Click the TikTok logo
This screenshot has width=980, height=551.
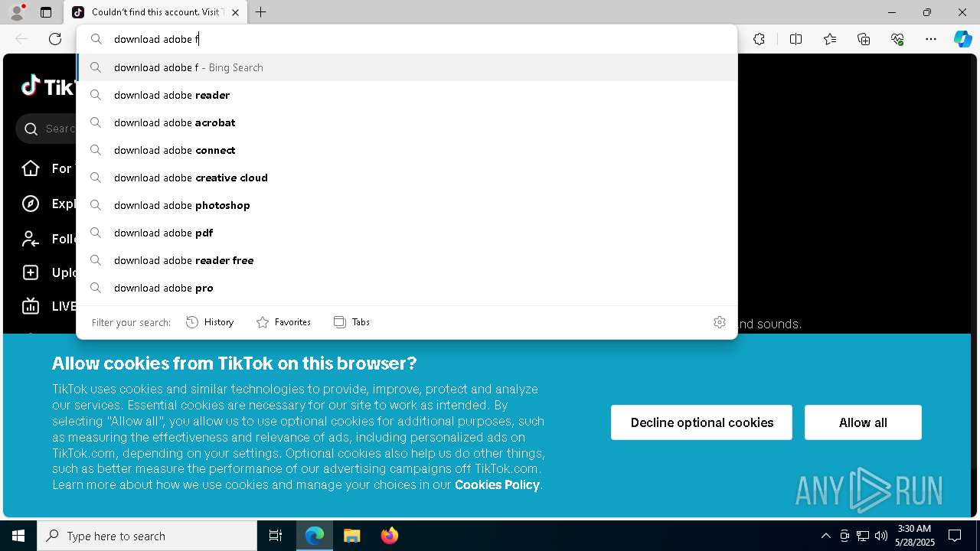(x=47, y=86)
